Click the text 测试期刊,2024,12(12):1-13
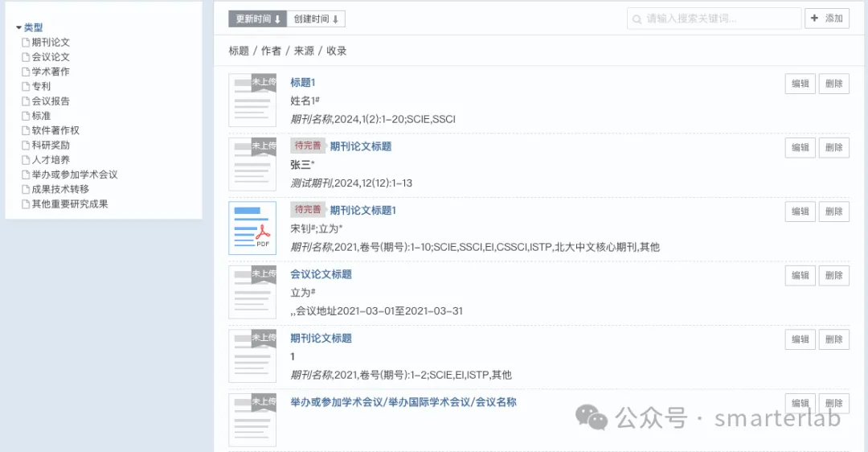The image size is (868, 452). (351, 183)
